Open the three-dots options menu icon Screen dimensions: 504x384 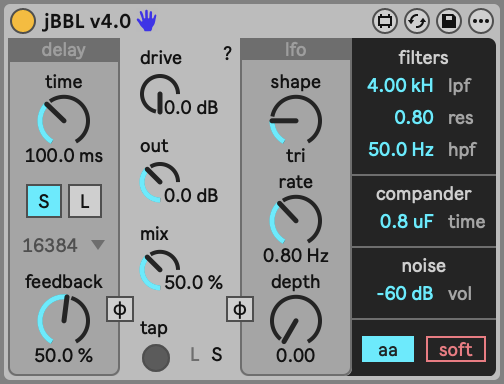(481, 21)
